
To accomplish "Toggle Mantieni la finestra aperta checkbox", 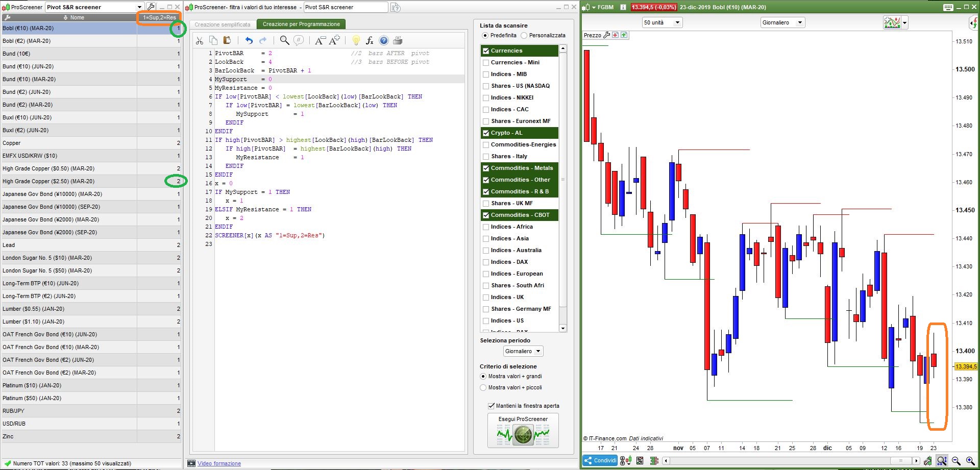I will pyautogui.click(x=491, y=406).
